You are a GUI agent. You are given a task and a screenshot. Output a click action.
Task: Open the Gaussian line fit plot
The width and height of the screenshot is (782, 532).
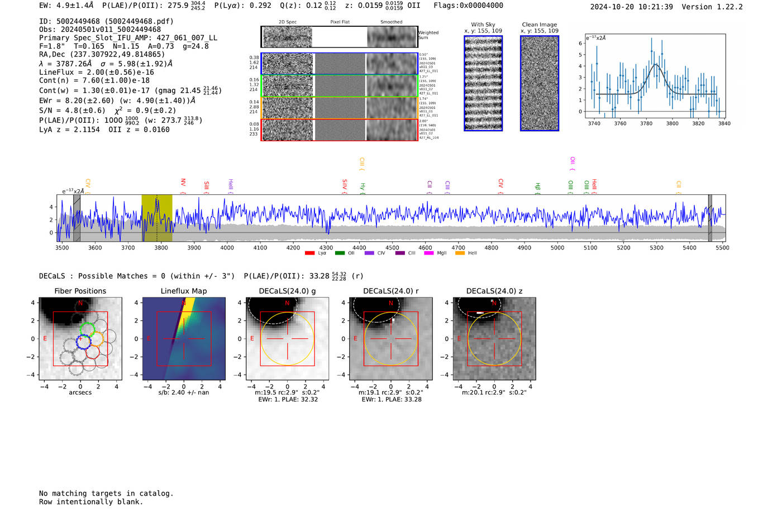click(655, 76)
